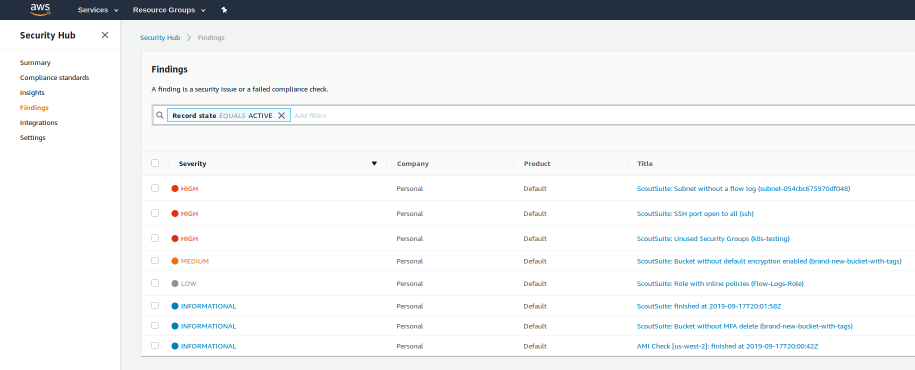Open the Unused Security Groups k8s-testing finding

coord(713,239)
